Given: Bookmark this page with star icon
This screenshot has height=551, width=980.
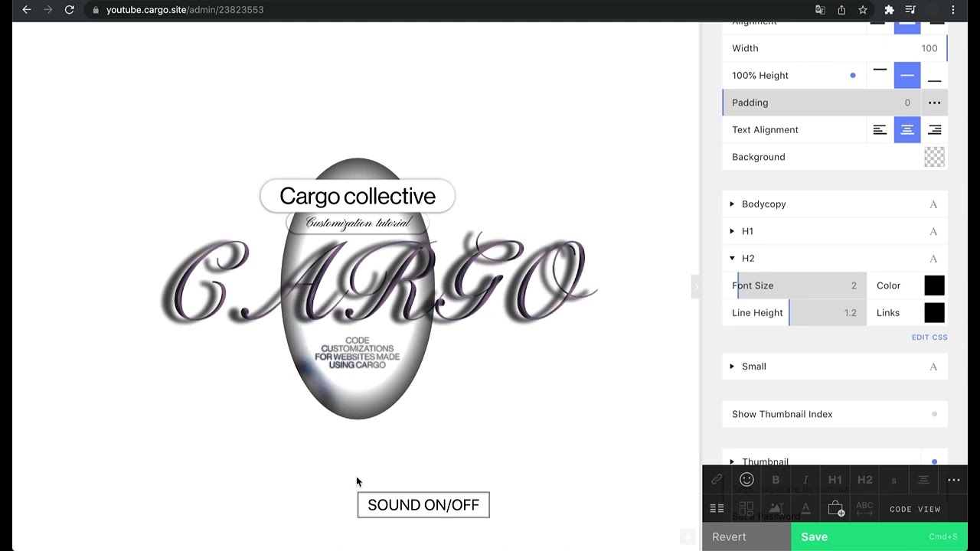Looking at the screenshot, I should click(x=863, y=10).
